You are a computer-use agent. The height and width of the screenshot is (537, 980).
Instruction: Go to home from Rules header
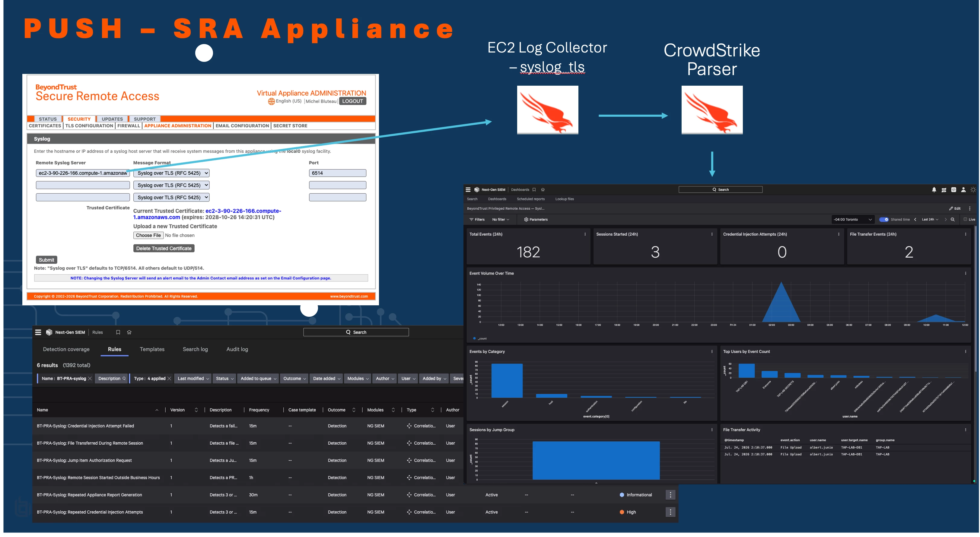pos(129,332)
